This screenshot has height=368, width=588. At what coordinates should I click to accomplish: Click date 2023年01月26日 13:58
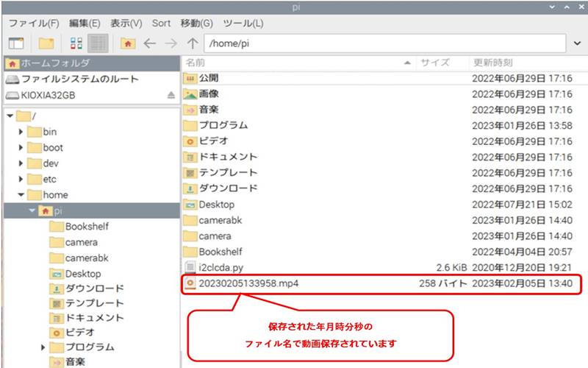[522, 125]
